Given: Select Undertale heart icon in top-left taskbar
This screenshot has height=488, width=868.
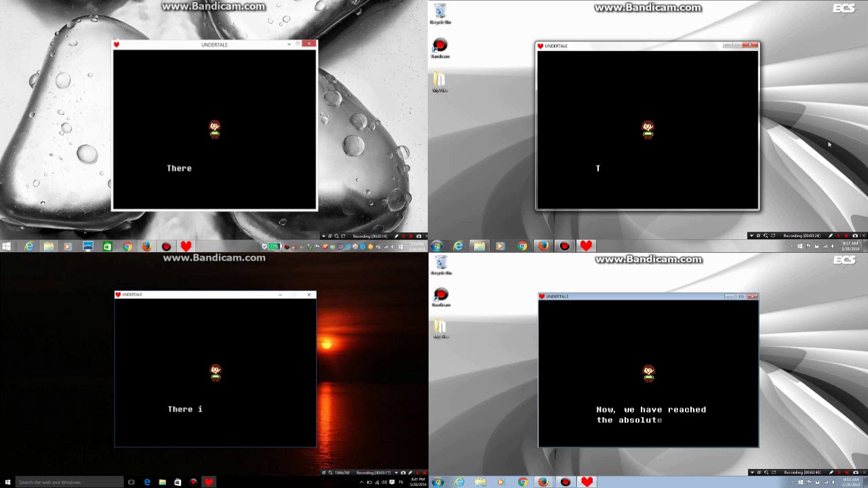Looking at the screenshot, I should (x=186, y=247).
